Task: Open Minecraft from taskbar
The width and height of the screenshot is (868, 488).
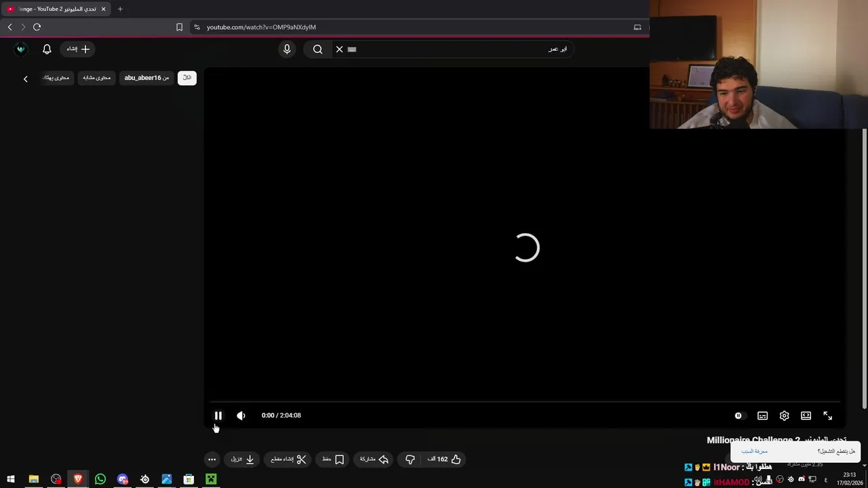Action: point(211,479)
